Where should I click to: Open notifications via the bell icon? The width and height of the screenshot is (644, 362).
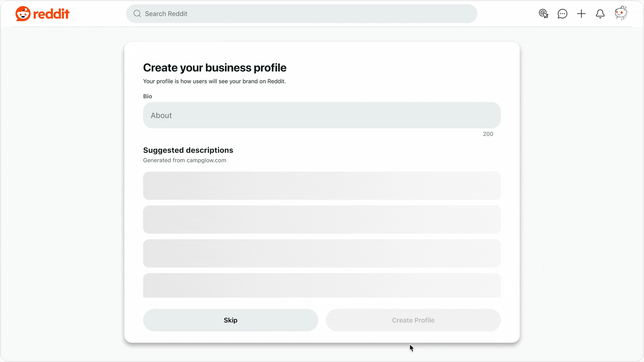pos(600,14)
